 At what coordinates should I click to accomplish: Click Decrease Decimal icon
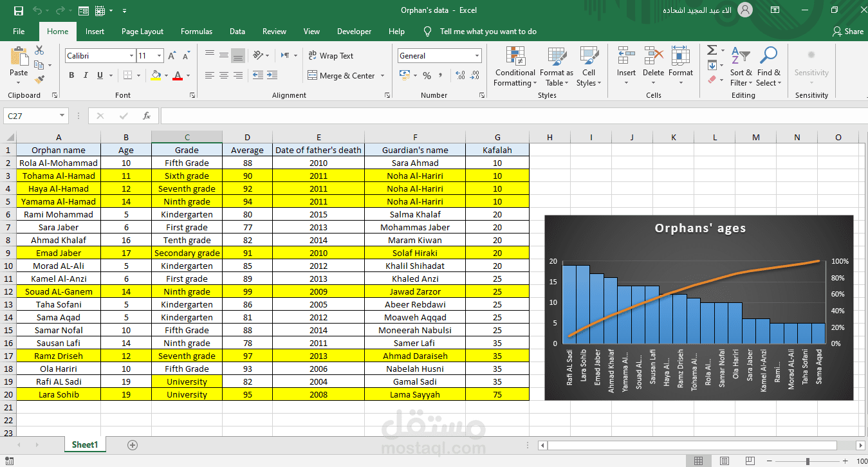click(x=476, y=76)
